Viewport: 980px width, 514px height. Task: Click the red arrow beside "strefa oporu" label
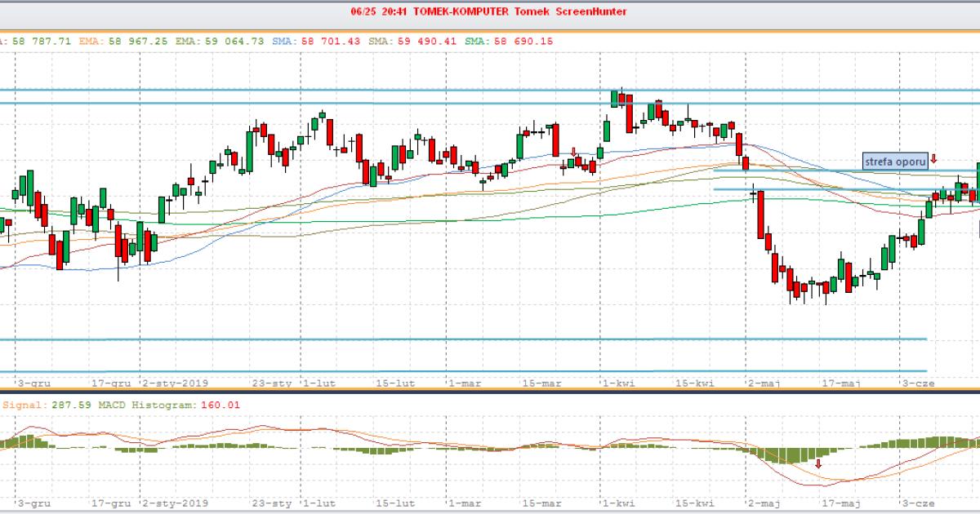coord(933,159)
